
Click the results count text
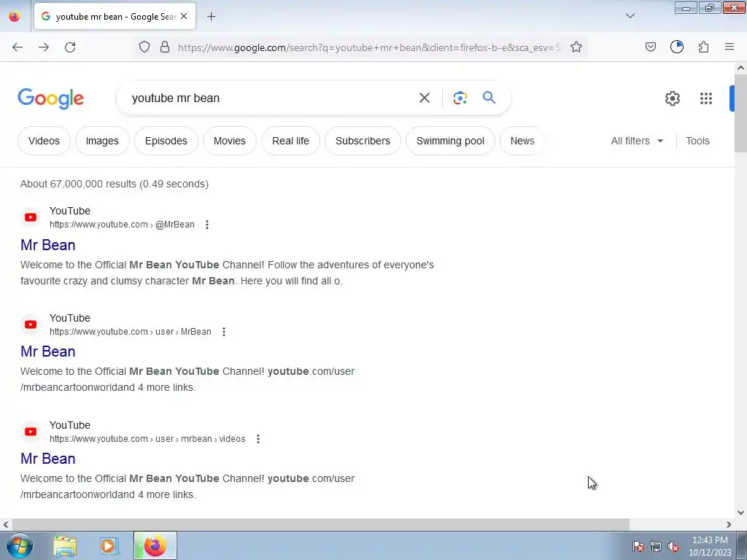click(x=115, y=184)
